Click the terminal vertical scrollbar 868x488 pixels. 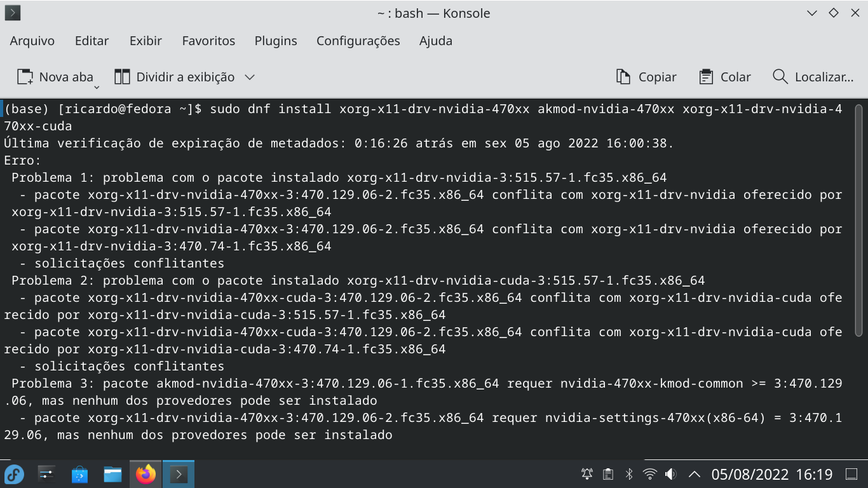(859, 220)
